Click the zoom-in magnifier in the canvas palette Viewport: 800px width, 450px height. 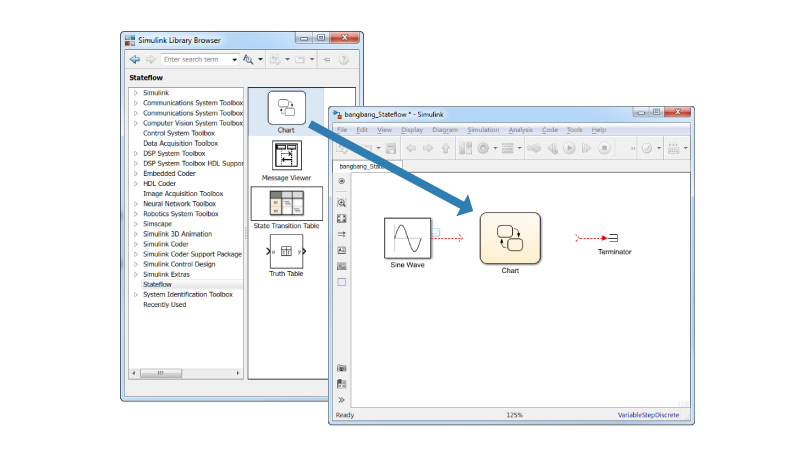click(x=341, y=202)
